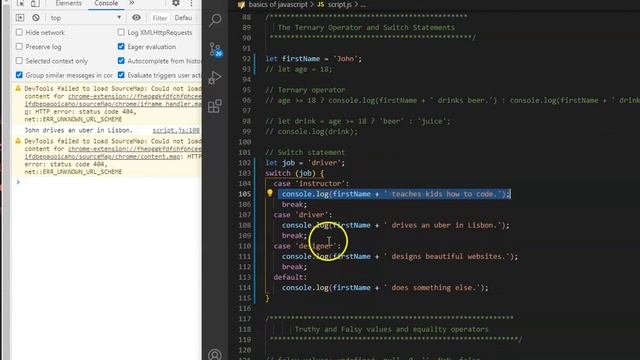640x360 pixels.
Task: Click the "case 'instructor':" line
Action: coord(311,183)
